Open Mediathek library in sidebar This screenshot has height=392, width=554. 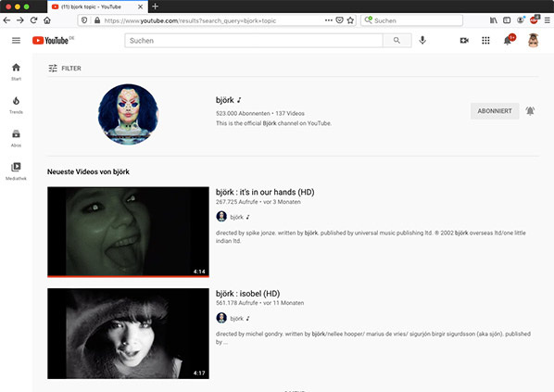click(16, 171)
